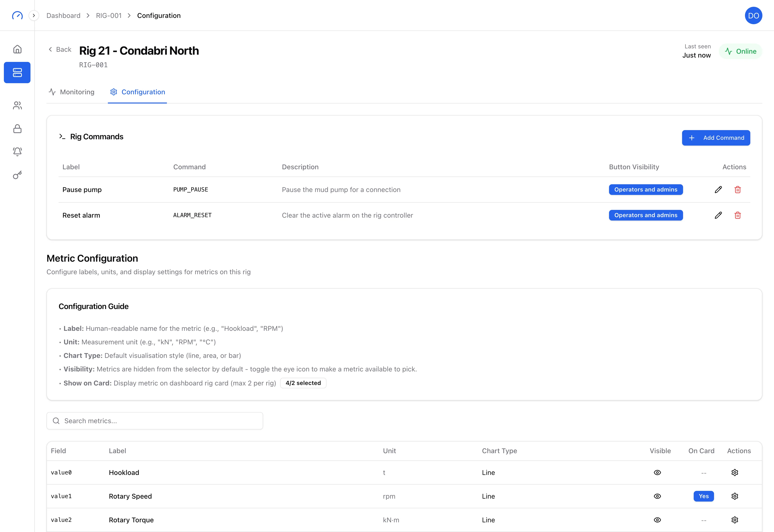
Task: Delete the Reset alarm command
Action: click(x=738, y=215)
